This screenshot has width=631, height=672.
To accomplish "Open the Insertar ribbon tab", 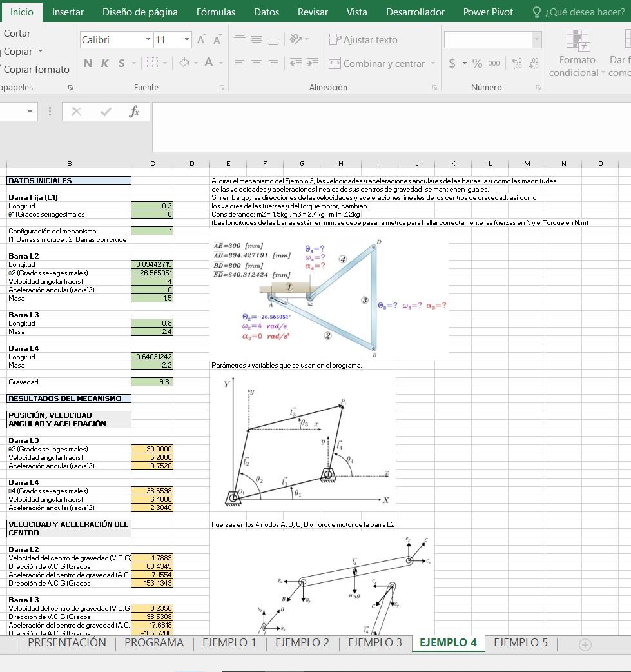I will pos(68,12).
